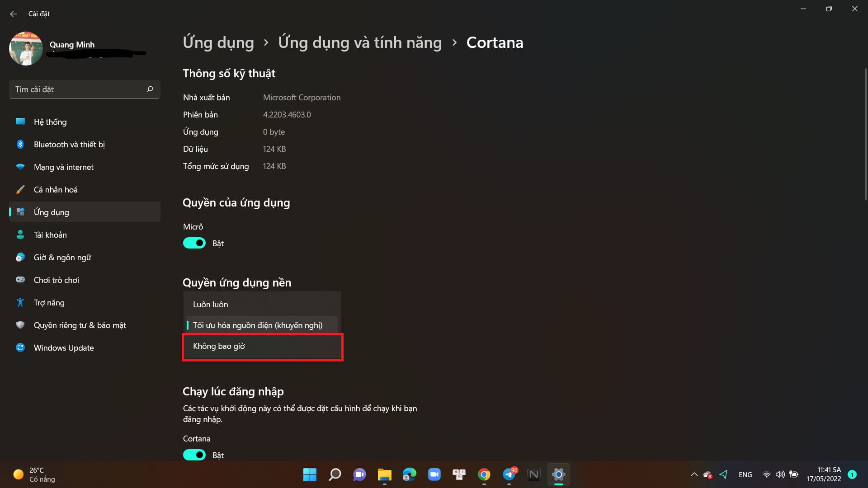Viewport: 868px width, 488px height.
Task: Navigate to Ứng dụng breadcrumb
Action: point(218,42)
